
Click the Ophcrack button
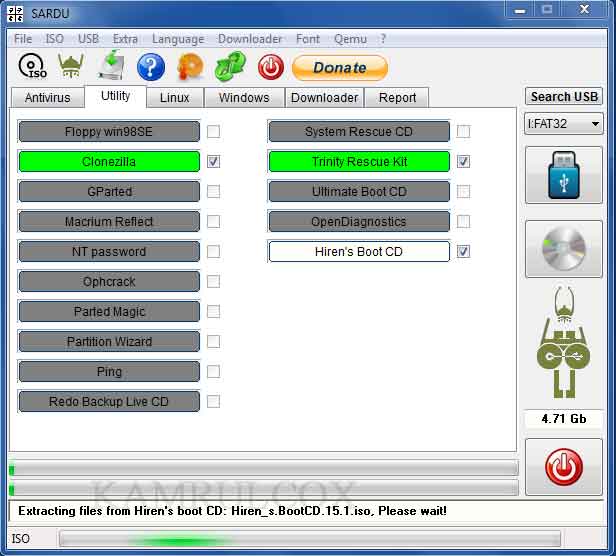(109, 281)
